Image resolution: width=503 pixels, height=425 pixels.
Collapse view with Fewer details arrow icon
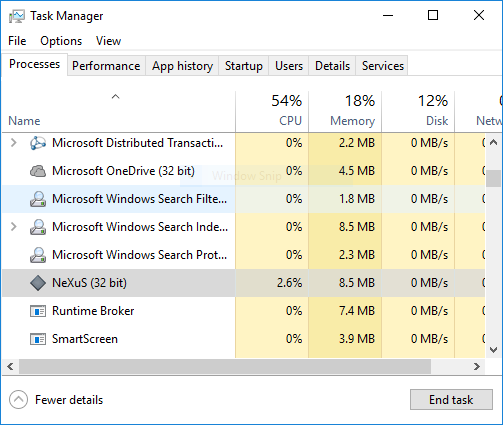point(18,399)
